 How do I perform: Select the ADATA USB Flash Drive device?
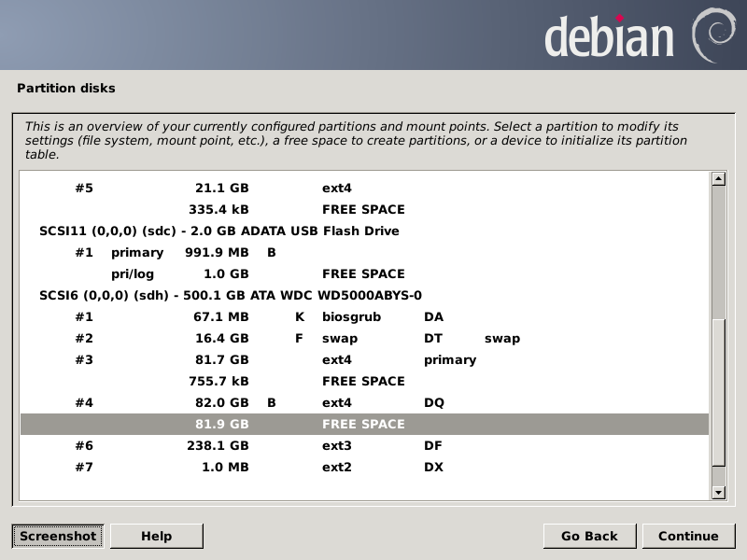pyautogui.click(x=218, y=231)
